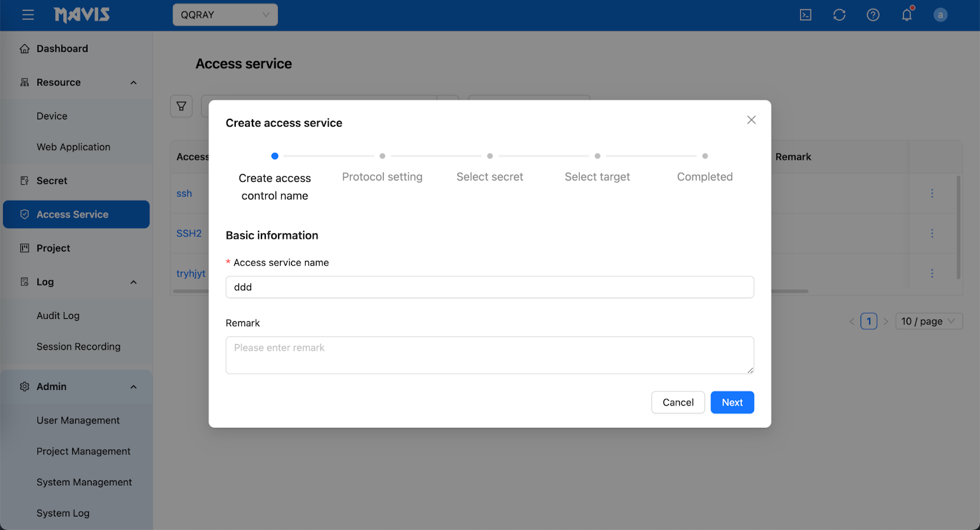This screenshot has height=530, width=980.
Task: Click the Cancel button
Action: pyautogui.click(x=677, y=402)
